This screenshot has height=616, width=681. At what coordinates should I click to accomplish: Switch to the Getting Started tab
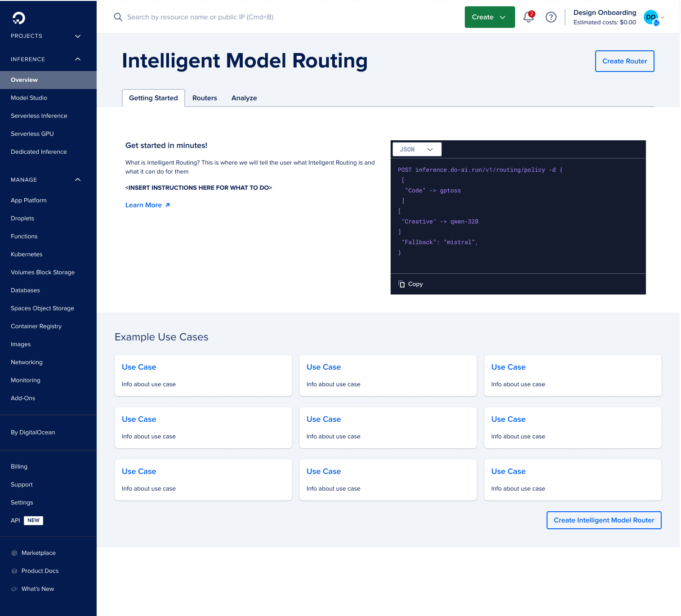tap(153, 98)
